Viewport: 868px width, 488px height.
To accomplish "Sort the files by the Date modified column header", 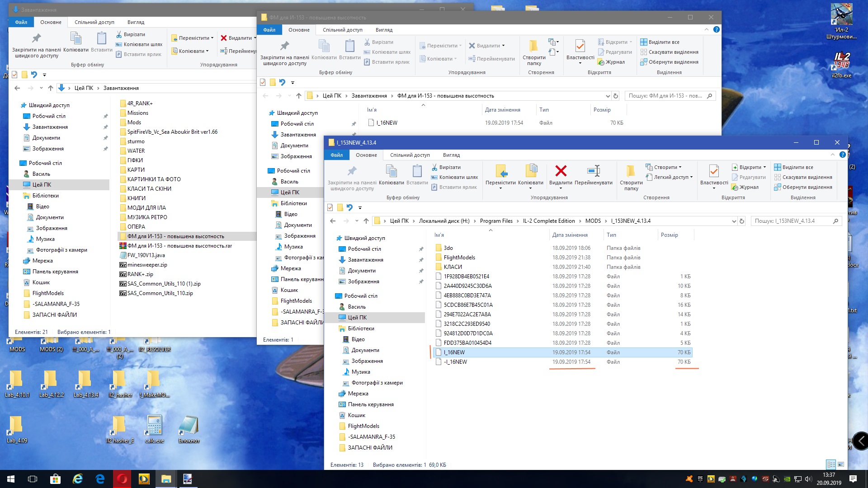I will [x=570, y=235].
